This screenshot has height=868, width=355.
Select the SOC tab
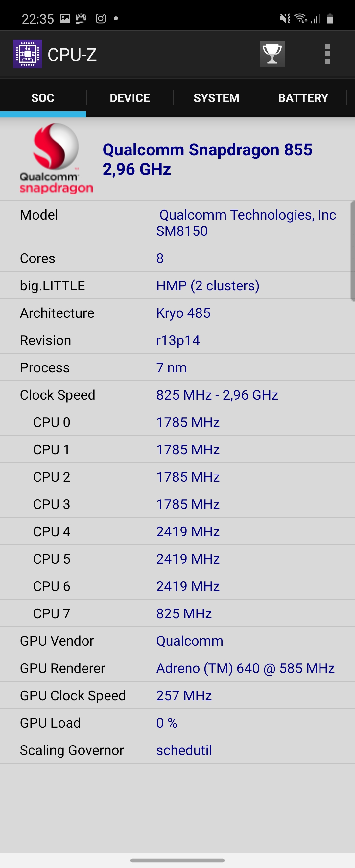point(43,98)
